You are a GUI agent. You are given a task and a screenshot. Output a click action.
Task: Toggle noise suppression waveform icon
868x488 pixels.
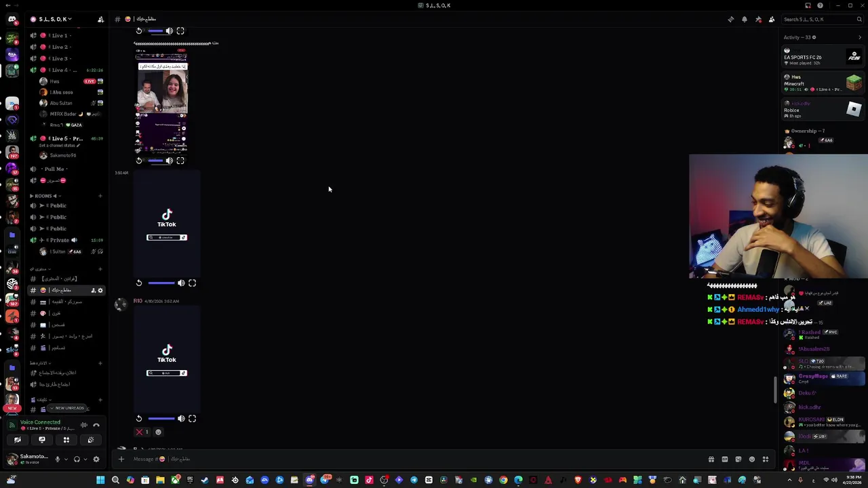(x=84, y=425)
